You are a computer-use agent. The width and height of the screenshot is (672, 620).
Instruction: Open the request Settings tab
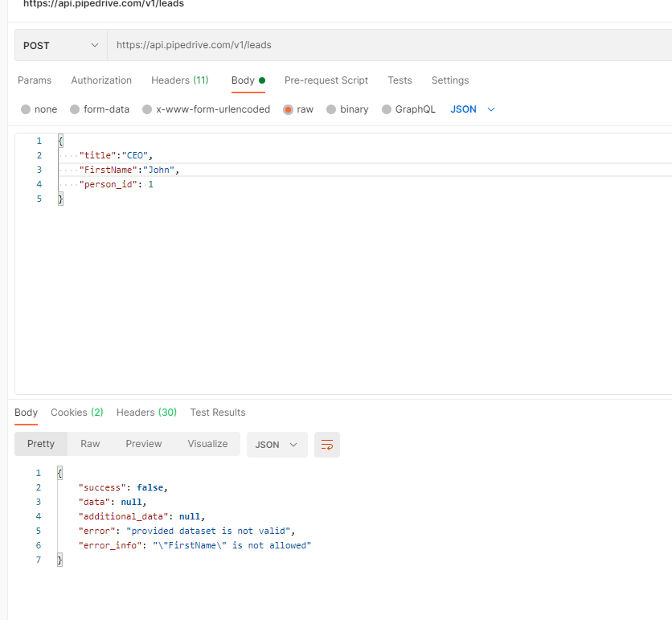(450, 80)
